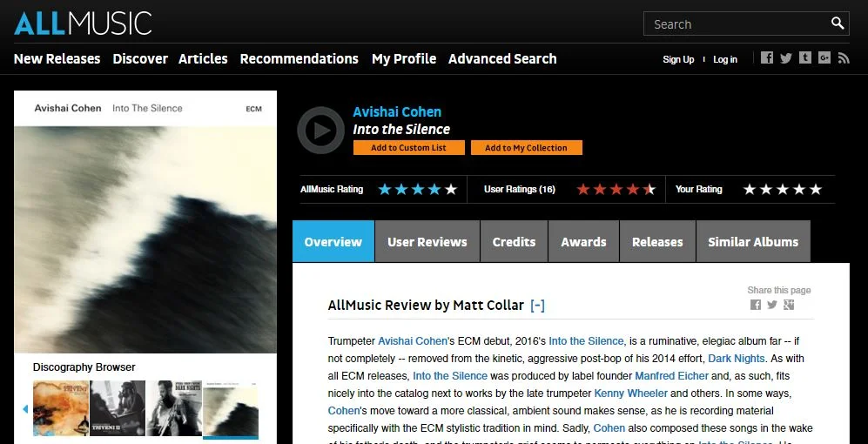Open the RSS feed icon
Viewport: 868px width, 444px height.
coord(844,57)
